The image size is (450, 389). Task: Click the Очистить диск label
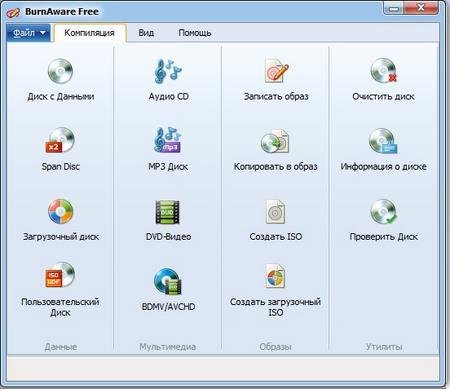pos(384,97)
